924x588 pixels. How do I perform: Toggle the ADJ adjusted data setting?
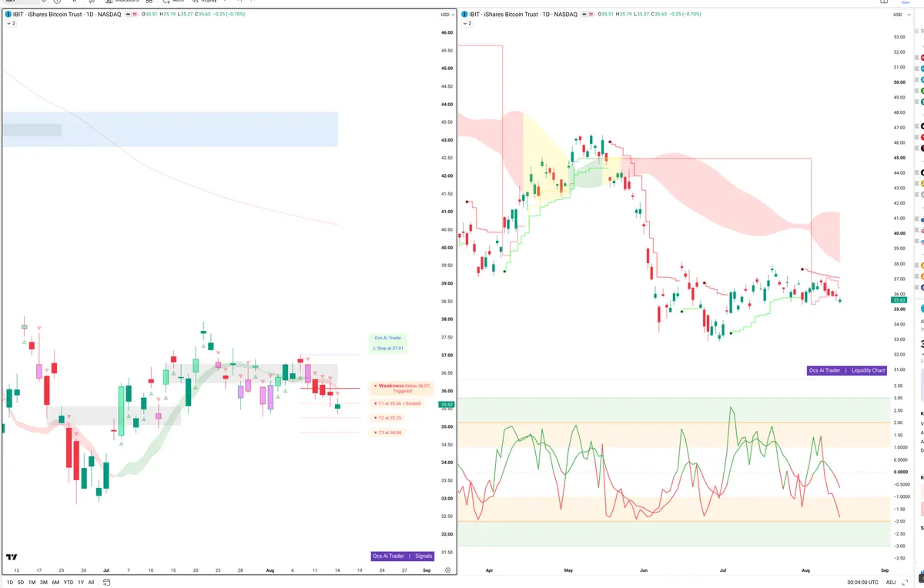[x=891, y=583]
